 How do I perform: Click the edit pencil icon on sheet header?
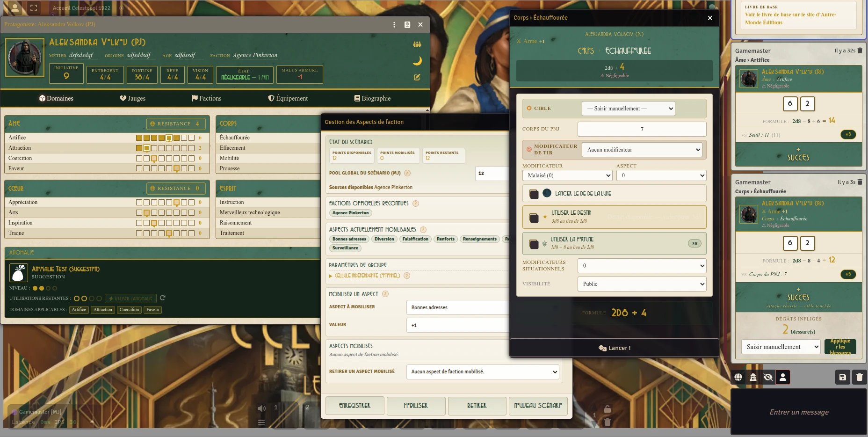[417, 77]
